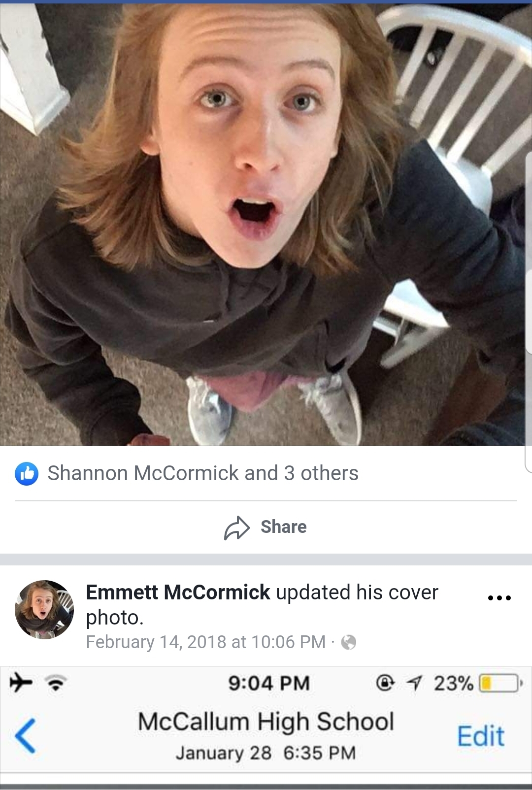This screenshot has width=532, height=790.
Task: Tap the location arrow status icon
Action: click(414, 683)
